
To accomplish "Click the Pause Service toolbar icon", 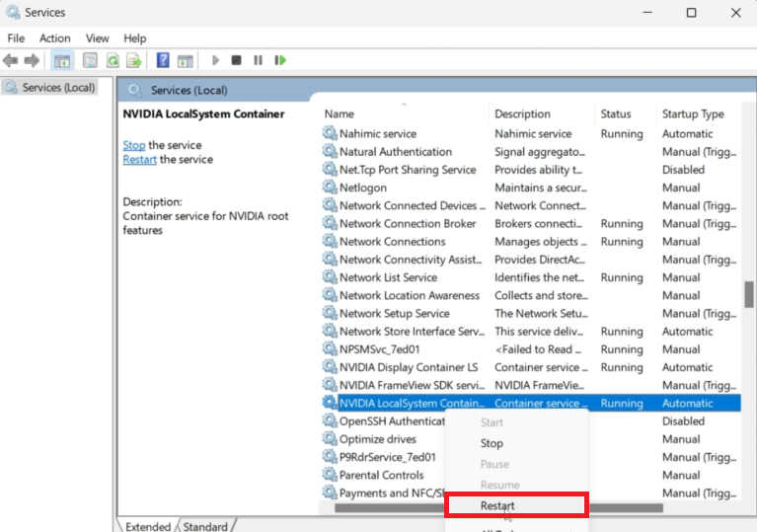I will click(x=258, y=60).
